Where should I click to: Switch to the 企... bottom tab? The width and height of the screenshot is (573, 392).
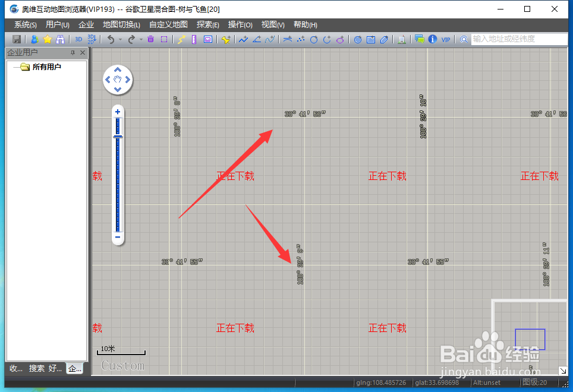[75, 369]
